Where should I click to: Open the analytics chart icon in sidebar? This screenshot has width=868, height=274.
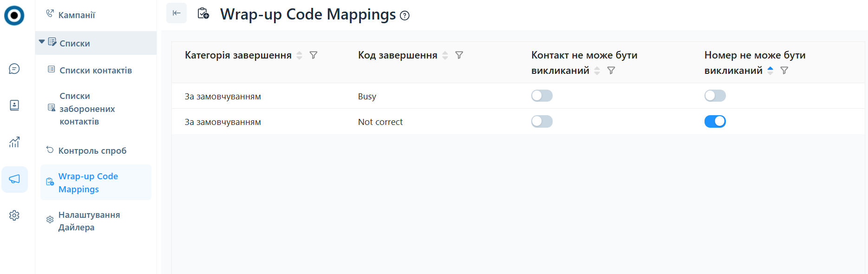click(x=14, y=142)
